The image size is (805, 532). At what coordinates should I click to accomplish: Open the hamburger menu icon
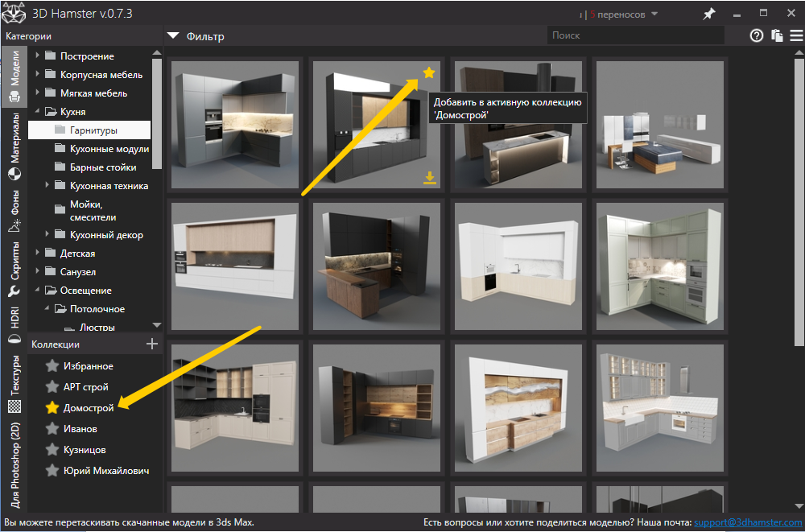(796, 35)
